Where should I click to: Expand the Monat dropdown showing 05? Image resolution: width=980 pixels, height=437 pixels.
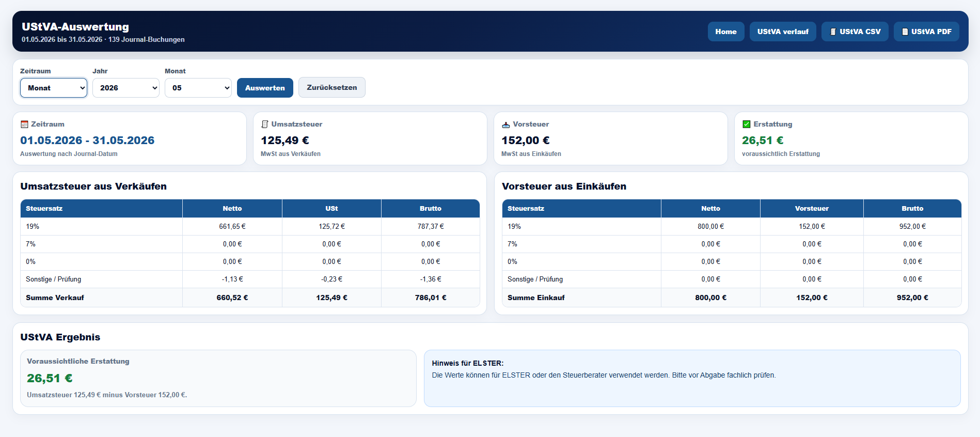click(198, 88)
